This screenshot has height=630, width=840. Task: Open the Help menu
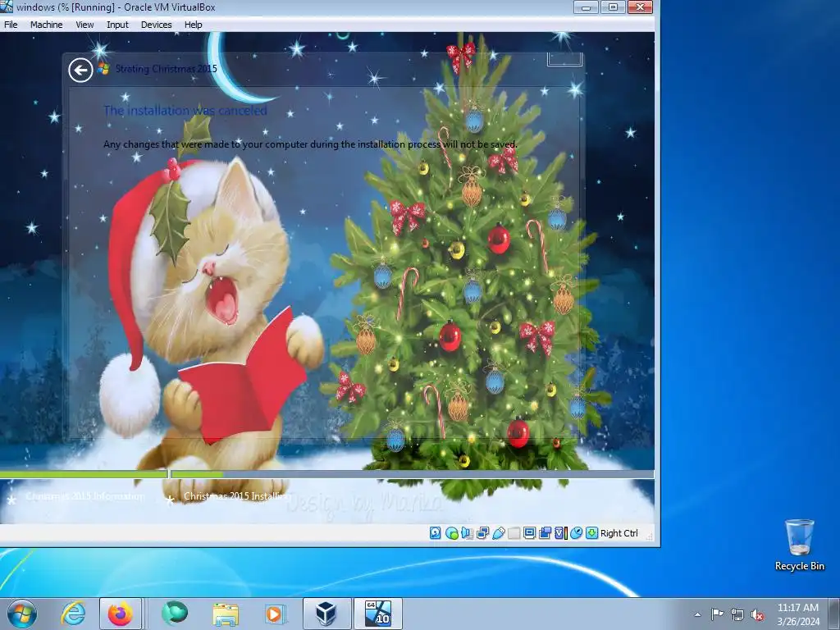coord(193,25)
